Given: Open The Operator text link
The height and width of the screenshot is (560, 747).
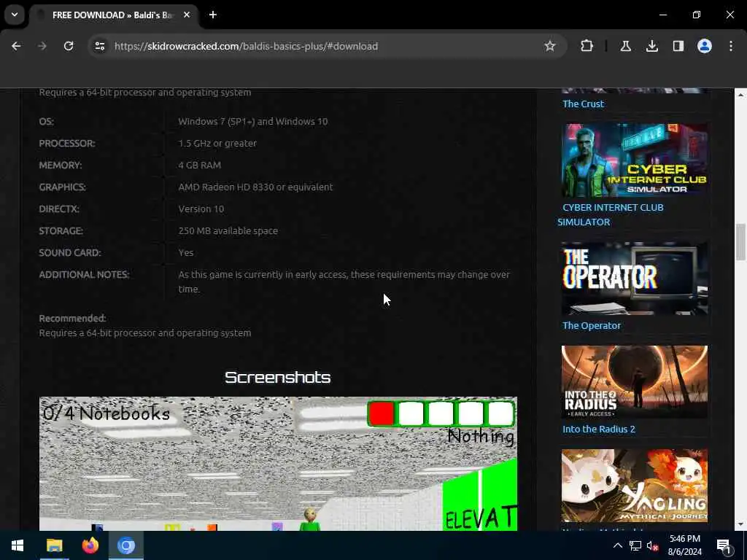Looking at the screenshot, I should pyautogui.click(x=592, y=326).
